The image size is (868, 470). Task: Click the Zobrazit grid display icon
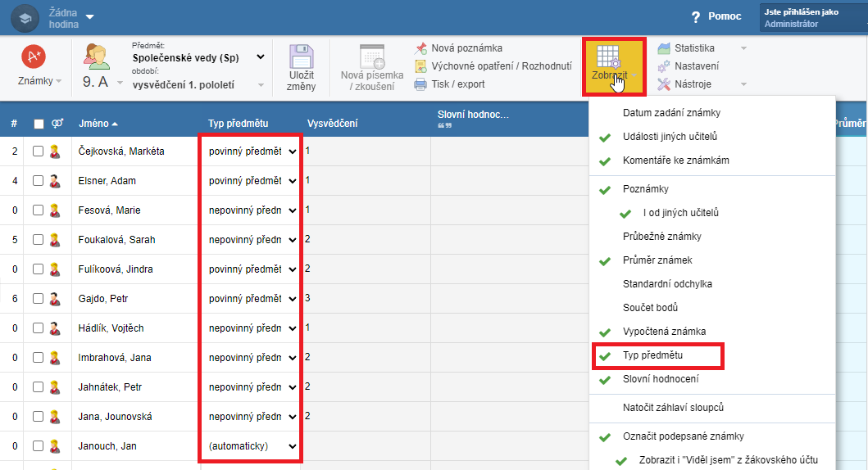[x=609, y=57]
